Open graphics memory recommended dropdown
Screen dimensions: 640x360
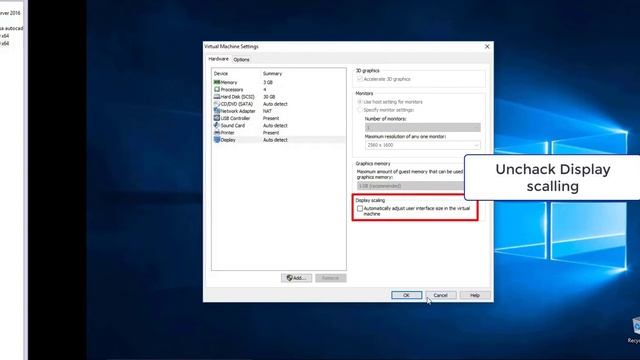pos(411,186)
